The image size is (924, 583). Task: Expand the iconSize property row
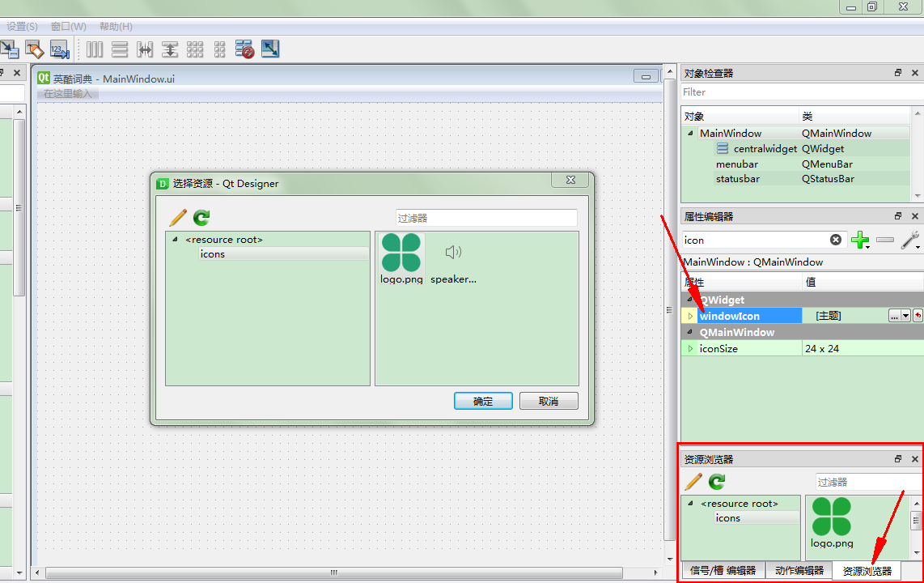[x=691, y=349]
